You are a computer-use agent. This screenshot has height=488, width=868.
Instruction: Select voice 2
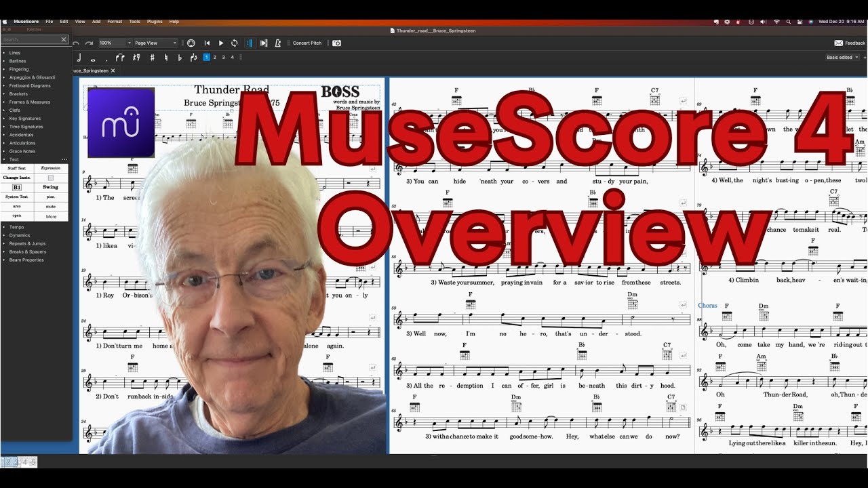coord(215,58)
